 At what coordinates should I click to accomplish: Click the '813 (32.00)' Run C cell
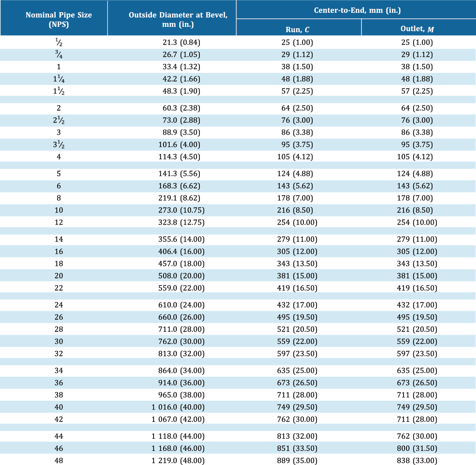pyautogui.click(x=297, y=436)
